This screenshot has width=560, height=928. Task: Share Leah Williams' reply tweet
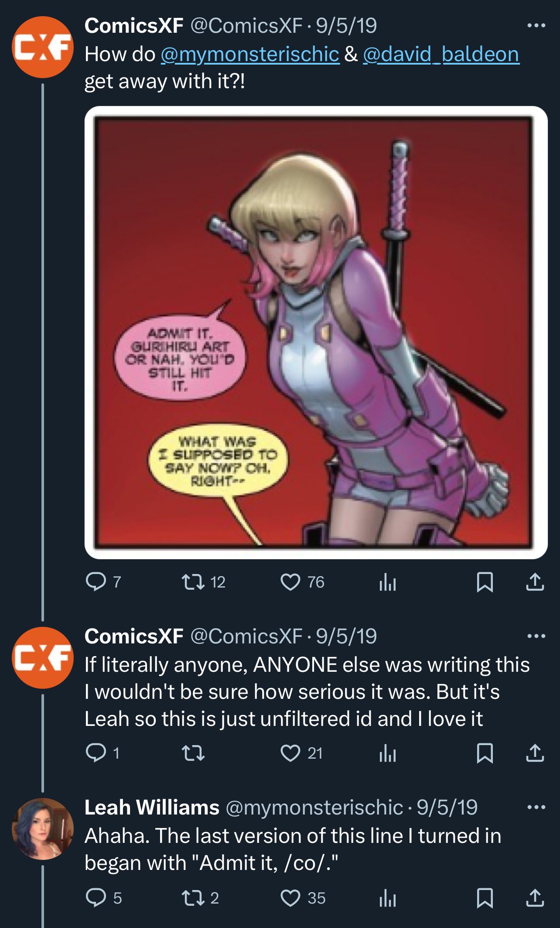pos(535,898)
